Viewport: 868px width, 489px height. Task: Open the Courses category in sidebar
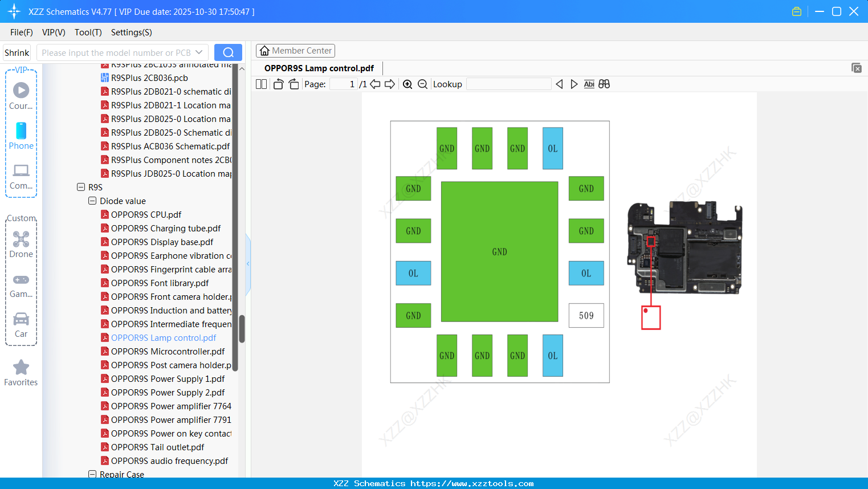[x=21, y=96]
